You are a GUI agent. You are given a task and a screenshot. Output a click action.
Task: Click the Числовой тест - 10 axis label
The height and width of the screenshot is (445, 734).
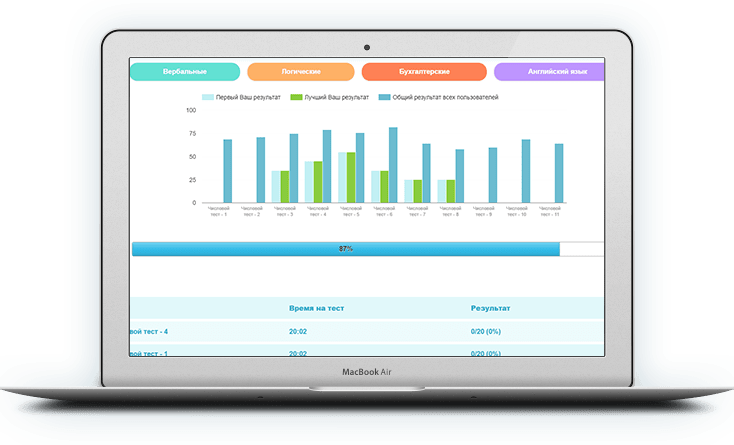click(517, 211)
